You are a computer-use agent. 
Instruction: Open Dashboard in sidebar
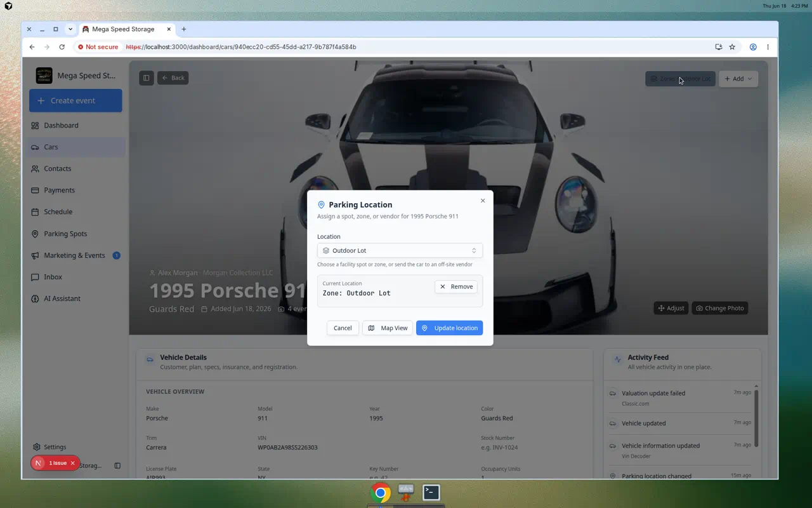[75, 125]
